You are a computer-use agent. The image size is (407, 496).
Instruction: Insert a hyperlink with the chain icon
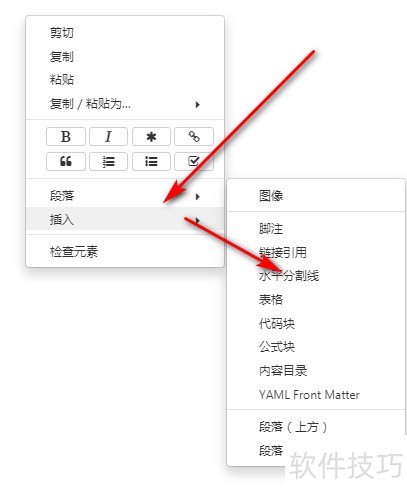(x=194, y=136)
